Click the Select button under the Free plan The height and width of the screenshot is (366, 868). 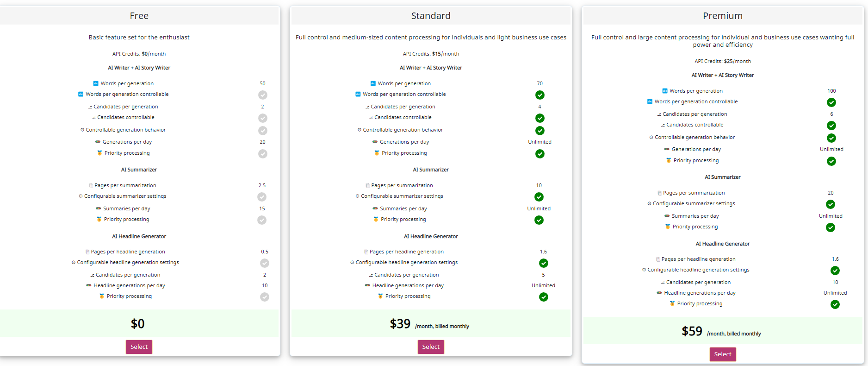139,347
